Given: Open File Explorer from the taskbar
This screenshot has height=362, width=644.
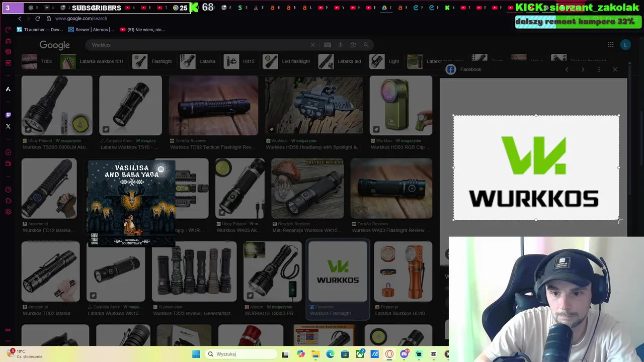Looking at the screenshot, I should 315,354.
